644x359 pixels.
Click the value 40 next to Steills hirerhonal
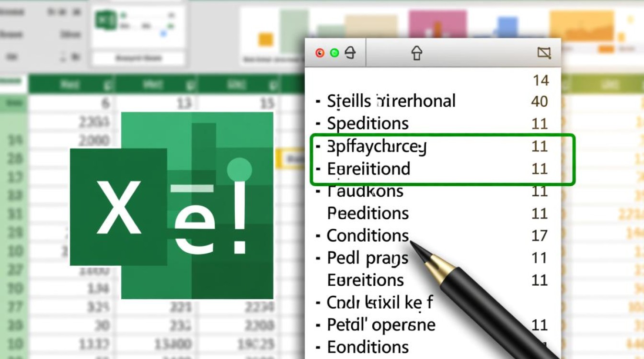click(x=540, y=101)
